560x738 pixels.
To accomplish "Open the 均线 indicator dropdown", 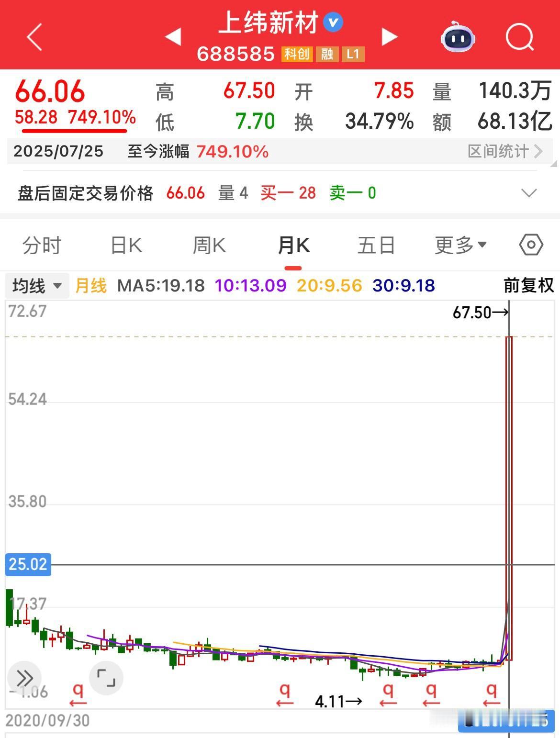I will pos(37,286).
